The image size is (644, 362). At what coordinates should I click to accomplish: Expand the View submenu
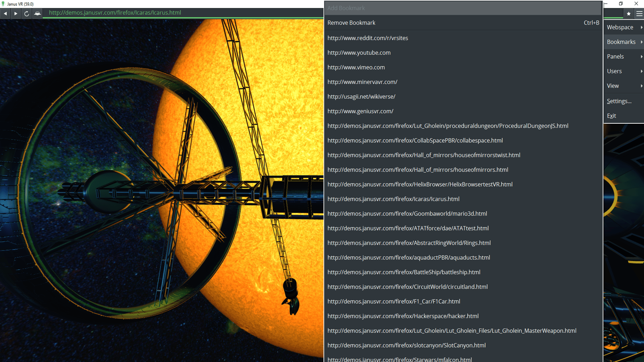613,86
